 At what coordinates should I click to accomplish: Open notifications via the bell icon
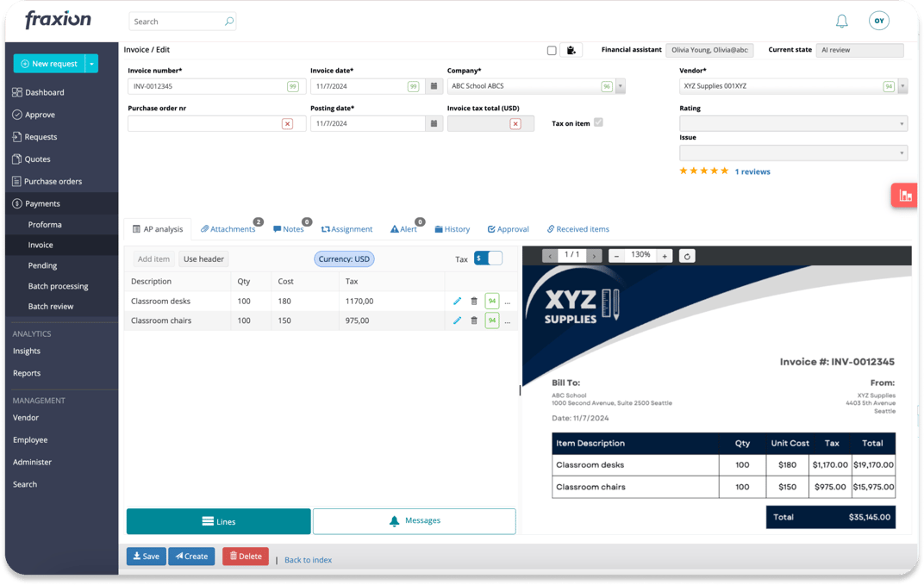[844, 20]
